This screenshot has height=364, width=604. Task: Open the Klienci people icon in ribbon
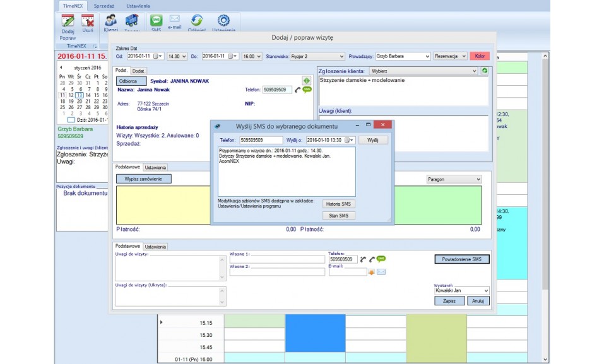(110, 21)
